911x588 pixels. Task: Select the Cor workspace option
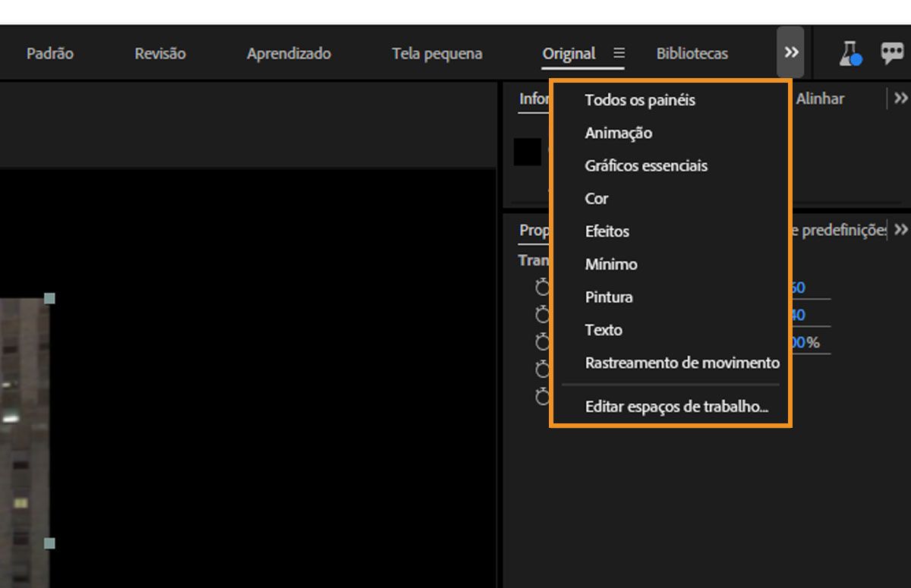pos(597,198)
